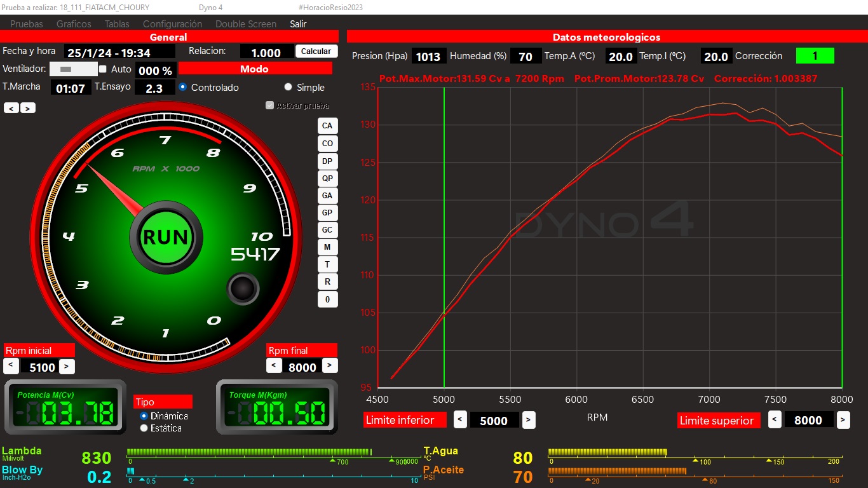Decrease Rpm final with left arrow

point(273,365)
